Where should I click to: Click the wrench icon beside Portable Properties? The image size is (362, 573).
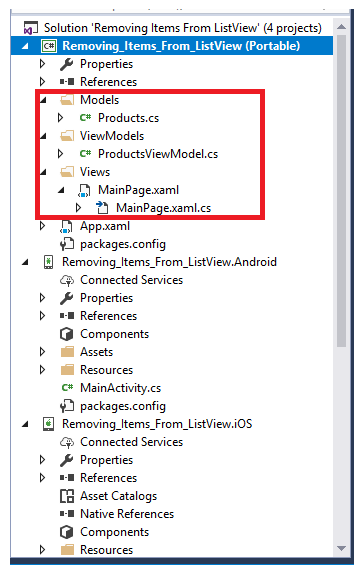click(66, 64)
